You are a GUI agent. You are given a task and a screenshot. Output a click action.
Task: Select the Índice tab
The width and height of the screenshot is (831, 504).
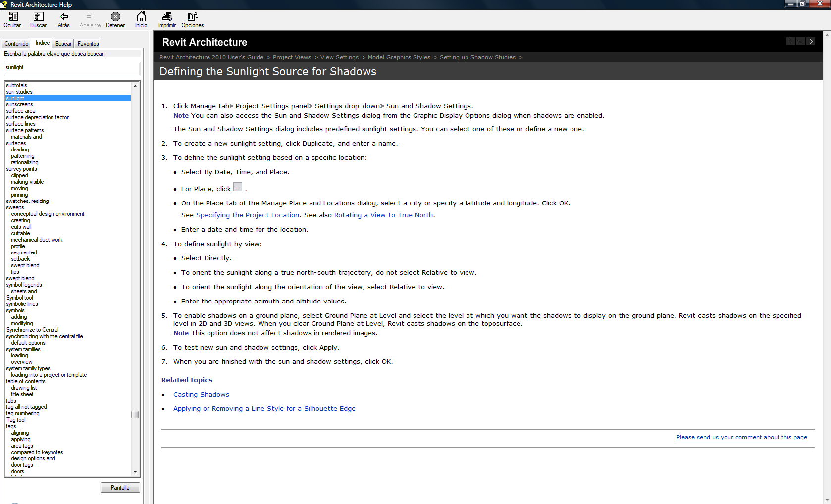43,43
